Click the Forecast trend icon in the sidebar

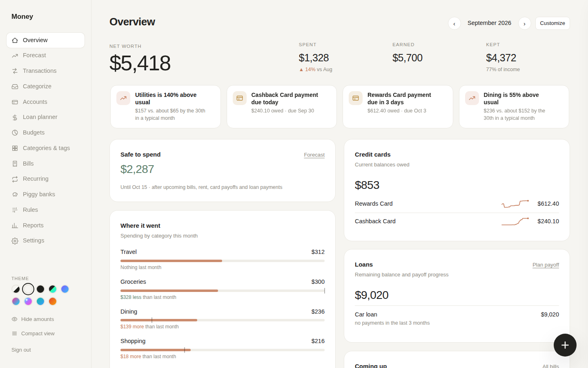click(15, 56)
